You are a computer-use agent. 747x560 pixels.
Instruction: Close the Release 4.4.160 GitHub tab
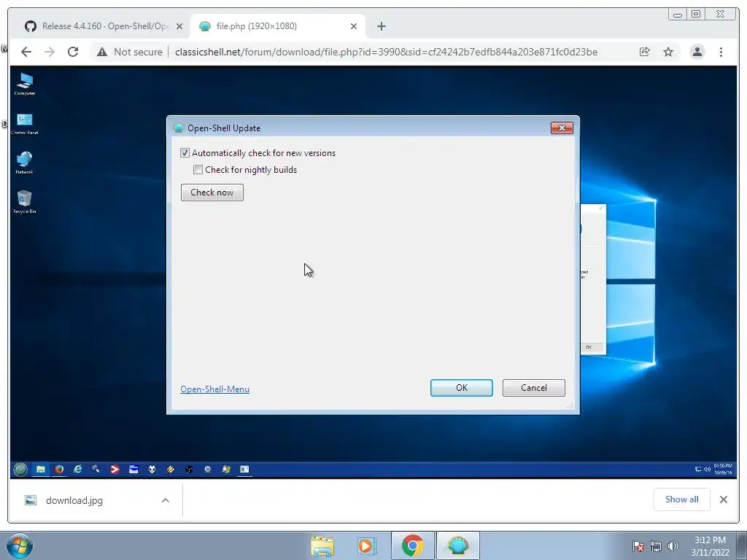(x=179, y=26)
